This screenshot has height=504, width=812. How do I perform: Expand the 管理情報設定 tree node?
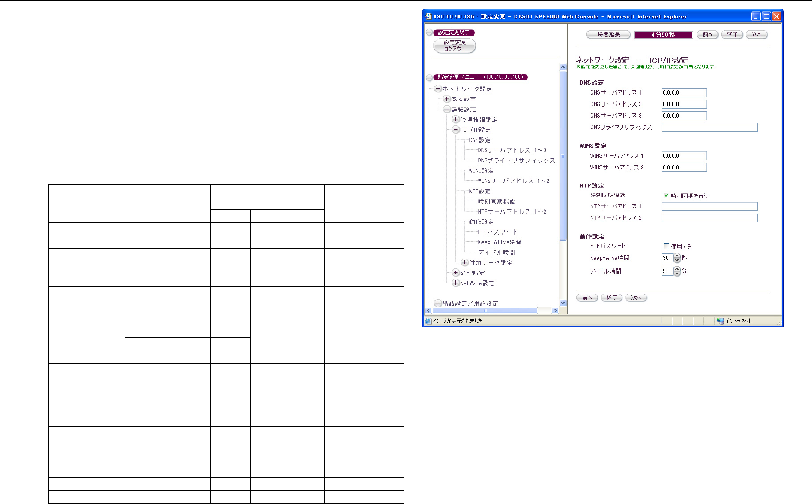pyautogui.click(x=456, y=120)
